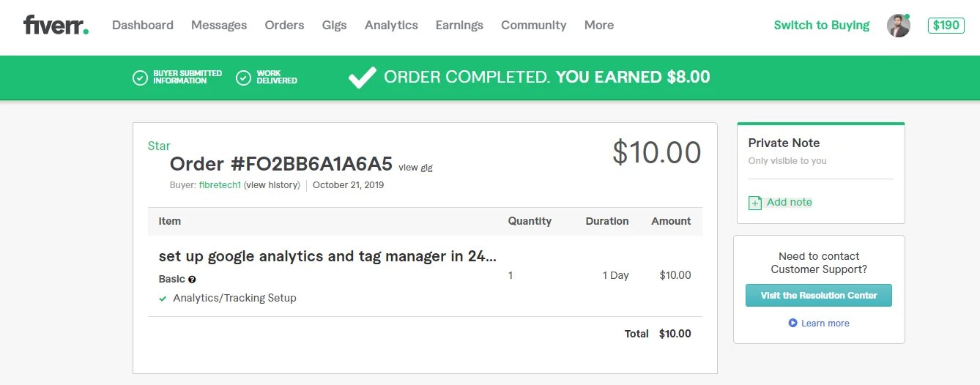Image resolution: width=980 pixels, height=385 pixels.
Task: Click the Learn more play icon
Action: click(792, 323)
